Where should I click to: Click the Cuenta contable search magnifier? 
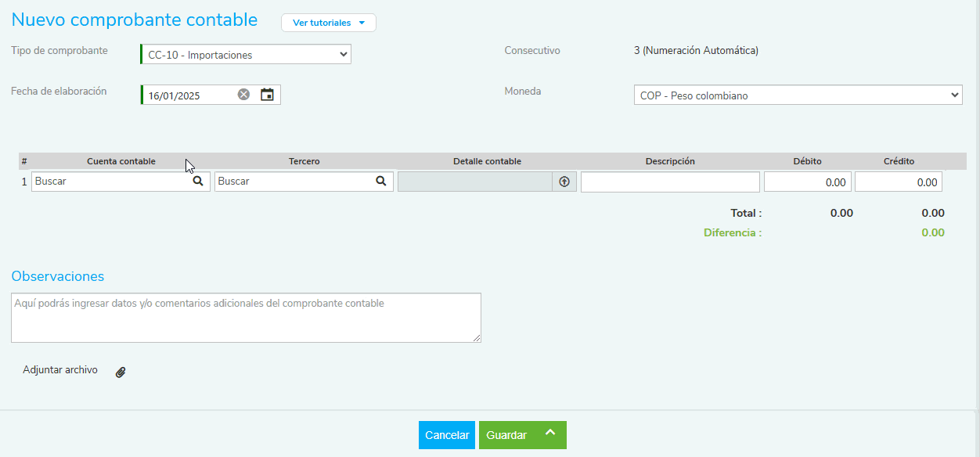pos(199,182)
